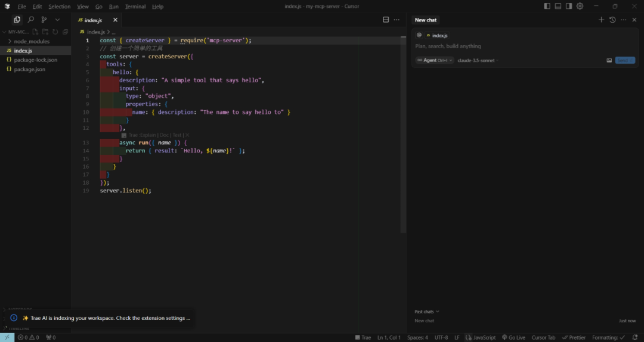Start a new chat with plus icon

click(x=601, y=20)
